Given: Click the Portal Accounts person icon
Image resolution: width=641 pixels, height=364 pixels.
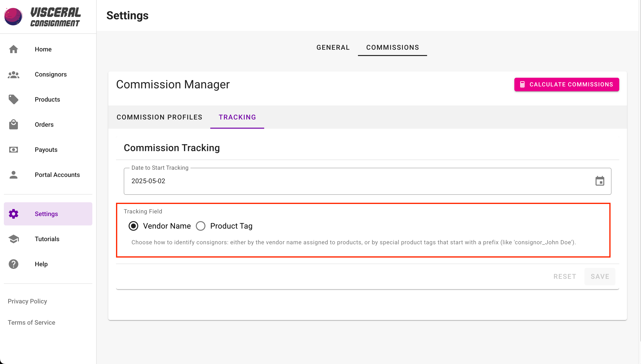Looking at the screenshot, I should point(14,175).
